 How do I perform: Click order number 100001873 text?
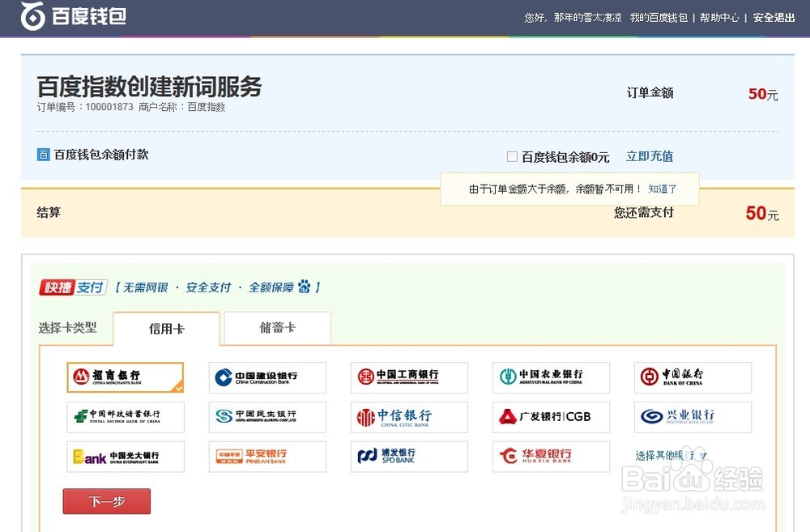109,107
